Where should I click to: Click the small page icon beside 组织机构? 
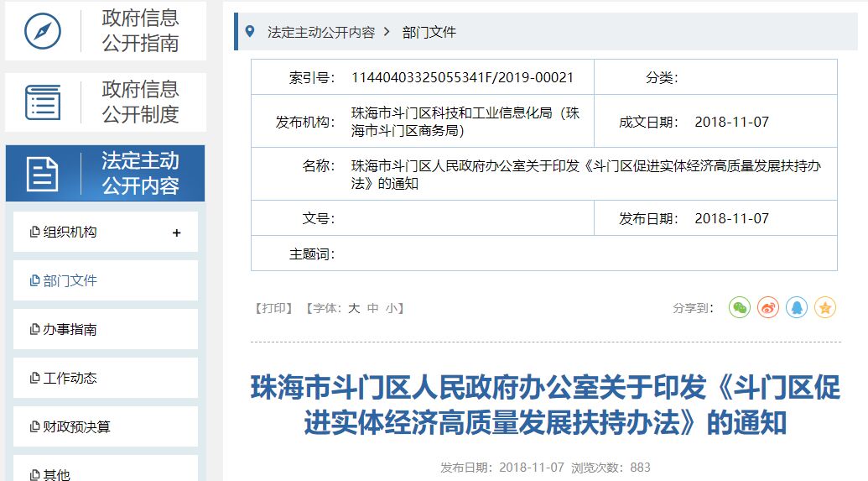[34, 232]
